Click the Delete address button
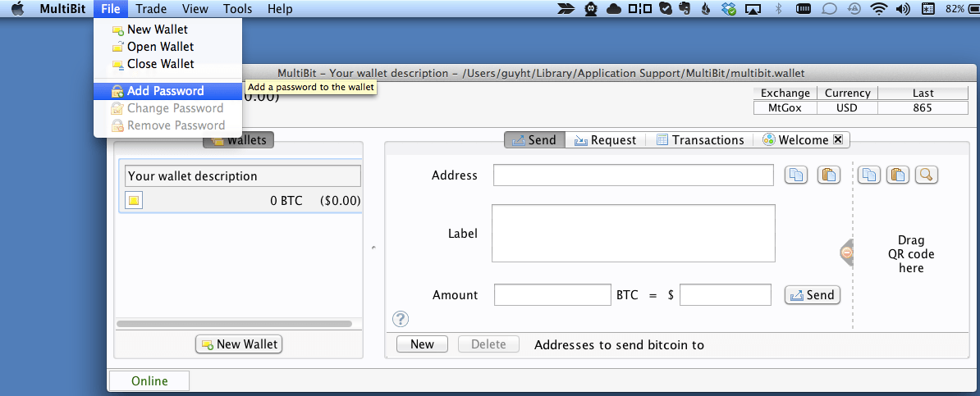 click(489, 344)
